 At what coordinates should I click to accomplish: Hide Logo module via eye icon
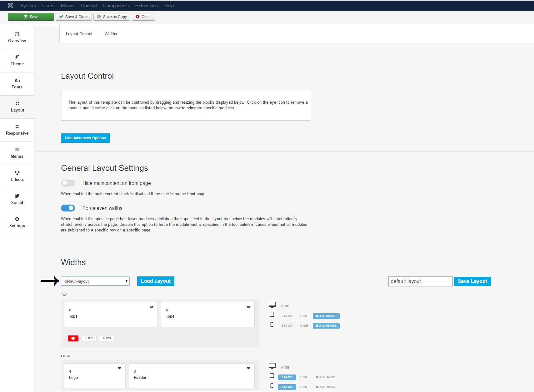[x=119, y=368]
